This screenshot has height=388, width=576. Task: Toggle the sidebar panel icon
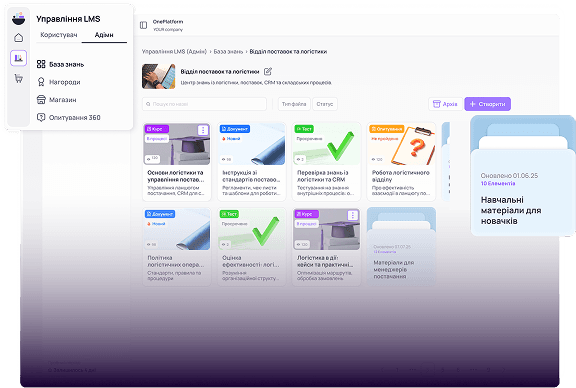click(143, 25)
